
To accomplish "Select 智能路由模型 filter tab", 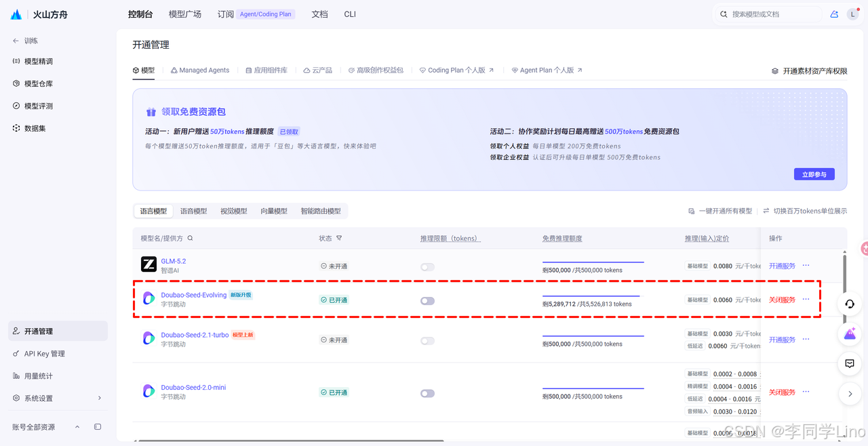I will [321, 211].
